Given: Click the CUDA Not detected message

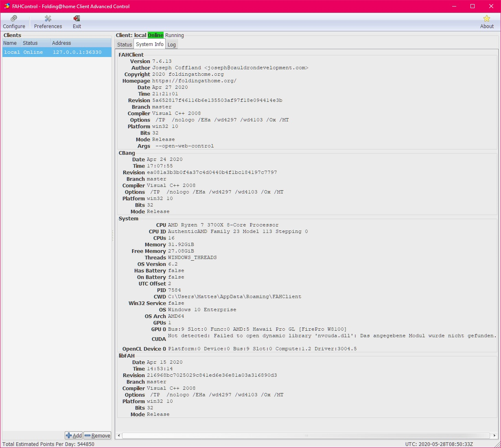Looking at the screenshot, I should [332, 336].
